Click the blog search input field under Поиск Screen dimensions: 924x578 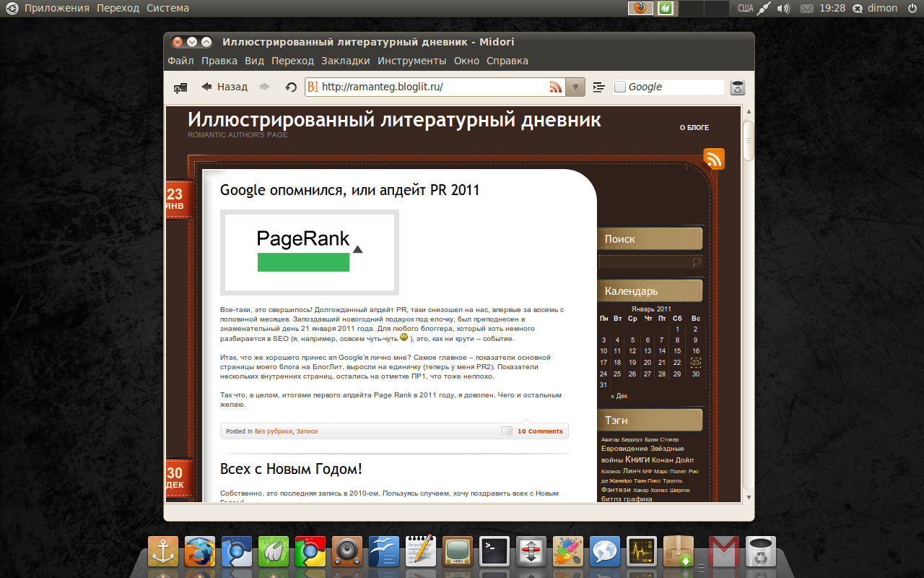tap(644, 262)
